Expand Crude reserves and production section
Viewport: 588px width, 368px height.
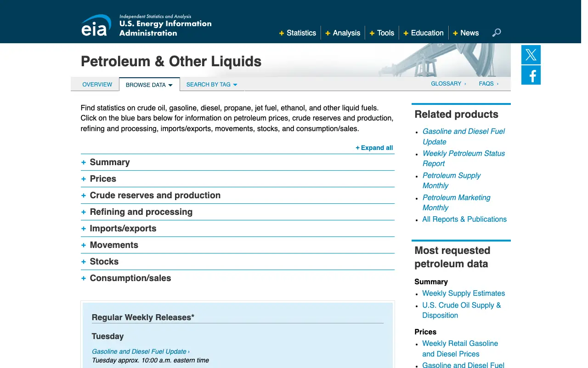pos(237,195)
